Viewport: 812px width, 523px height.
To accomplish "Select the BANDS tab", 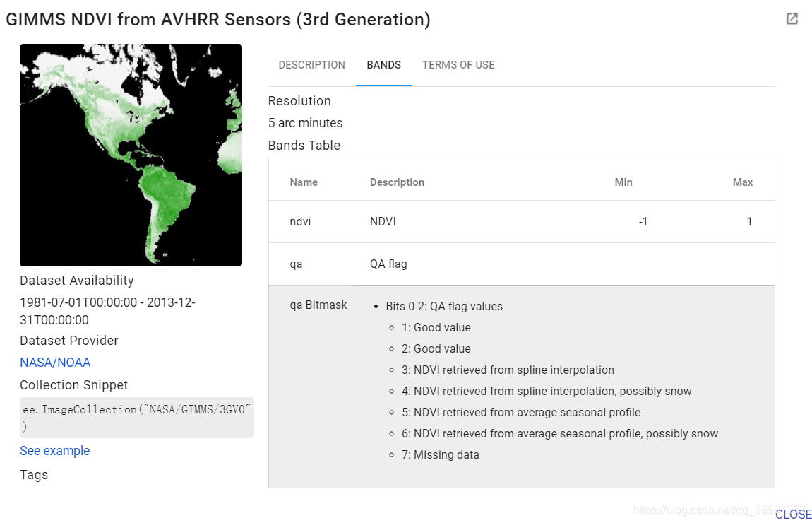I will [x=383, y=64].
